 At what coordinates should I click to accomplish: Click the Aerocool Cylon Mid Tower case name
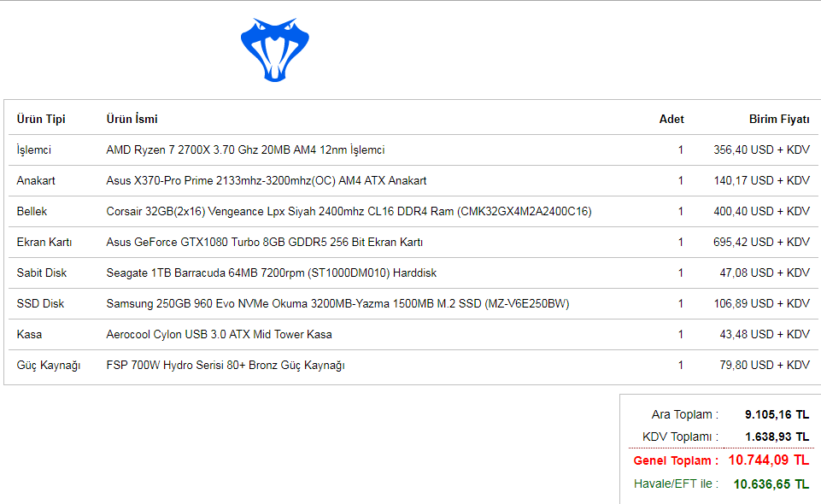(219, 334)
